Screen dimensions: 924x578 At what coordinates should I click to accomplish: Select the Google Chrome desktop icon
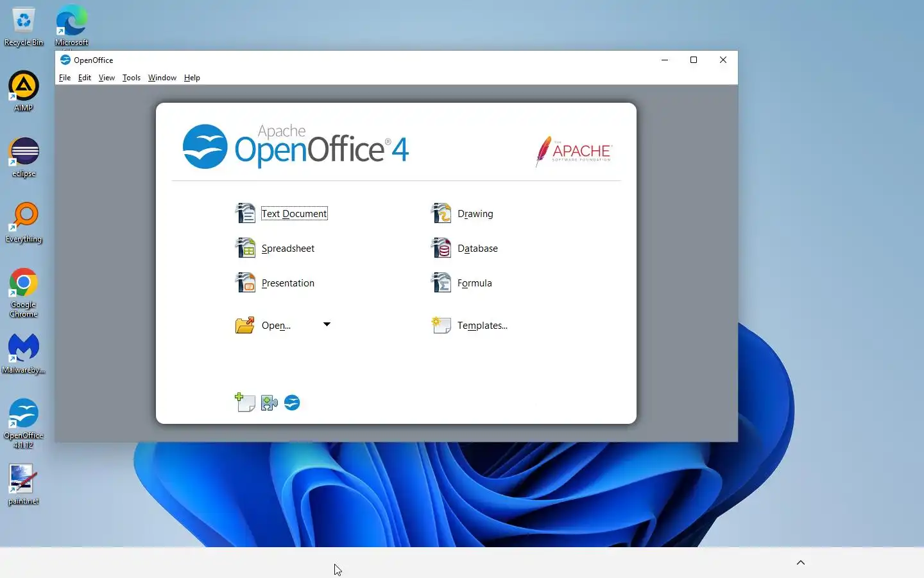coord(24,293)
